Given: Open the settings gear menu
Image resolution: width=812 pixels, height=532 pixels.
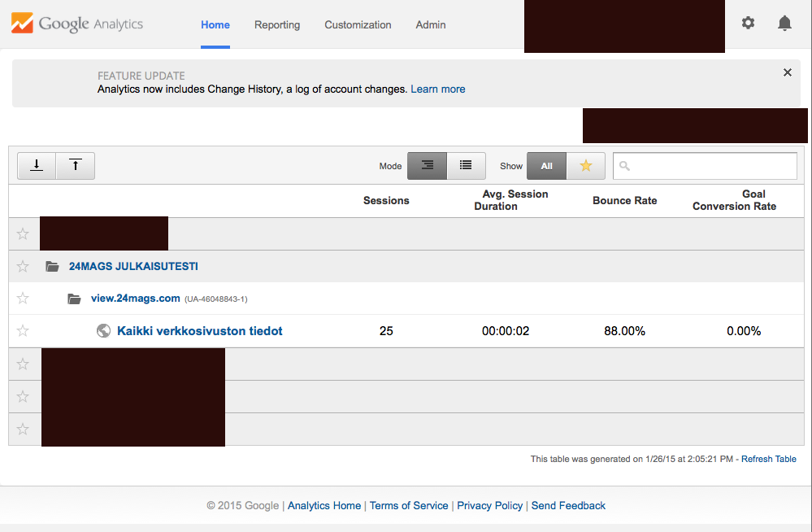Looking at the screenshot, I should tap(748, 23).
